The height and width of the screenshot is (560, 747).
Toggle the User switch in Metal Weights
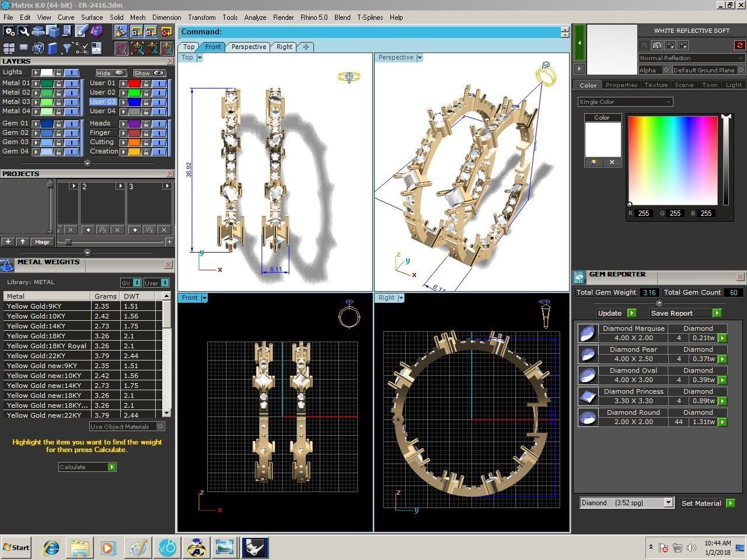pyautogui.click(x=165, y=283)
